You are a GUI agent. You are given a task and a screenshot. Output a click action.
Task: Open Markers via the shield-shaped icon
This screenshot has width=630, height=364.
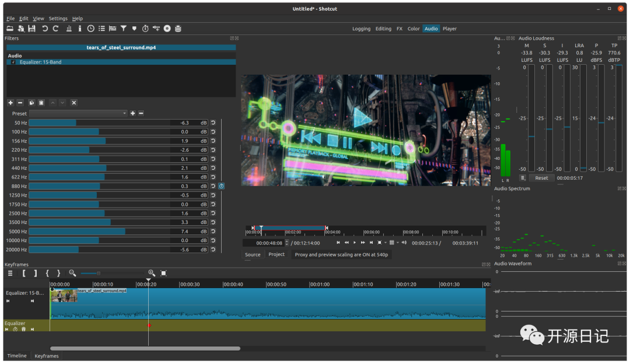coord(134,29)
